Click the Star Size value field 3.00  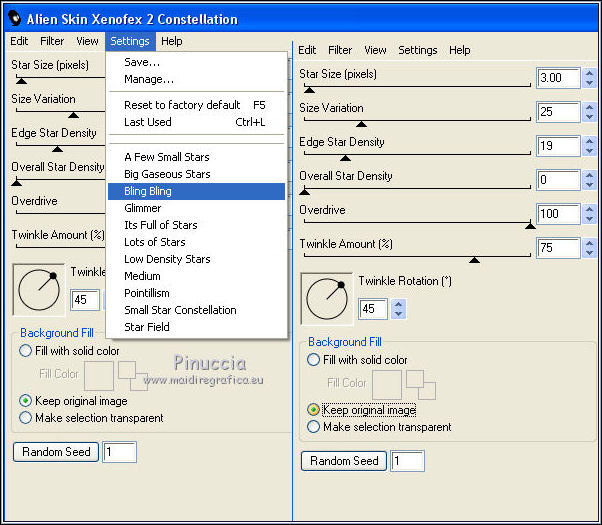(x=558, y=78)
